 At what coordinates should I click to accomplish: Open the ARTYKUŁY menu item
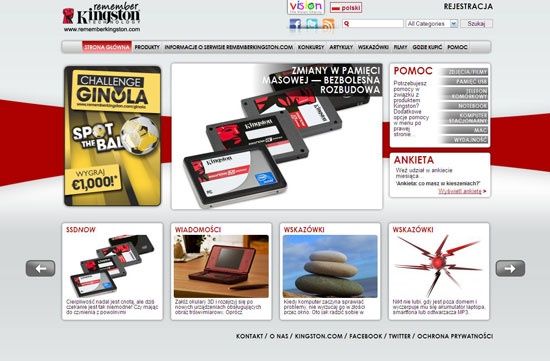341,47
